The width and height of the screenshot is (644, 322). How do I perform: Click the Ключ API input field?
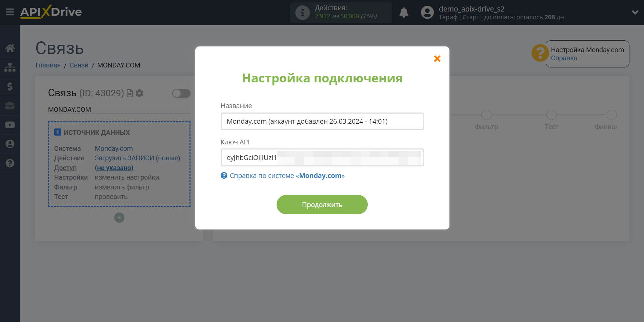(x=322, y=158)
